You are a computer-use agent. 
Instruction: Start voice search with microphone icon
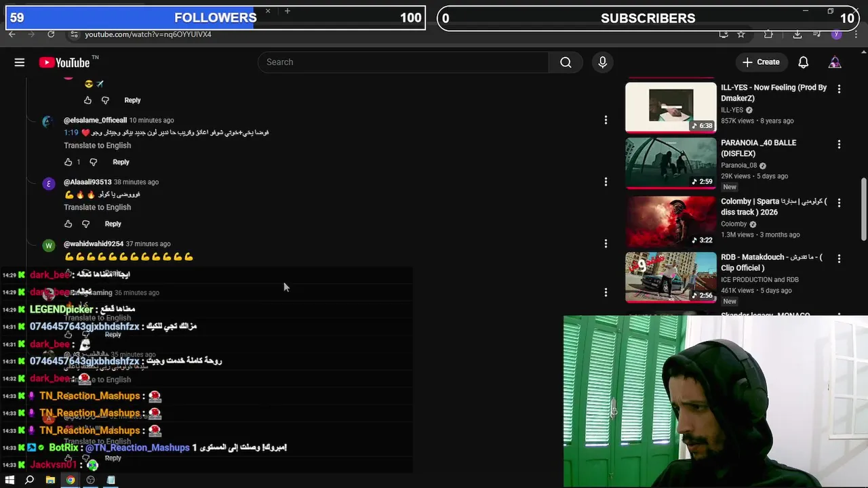coord(602,62)
